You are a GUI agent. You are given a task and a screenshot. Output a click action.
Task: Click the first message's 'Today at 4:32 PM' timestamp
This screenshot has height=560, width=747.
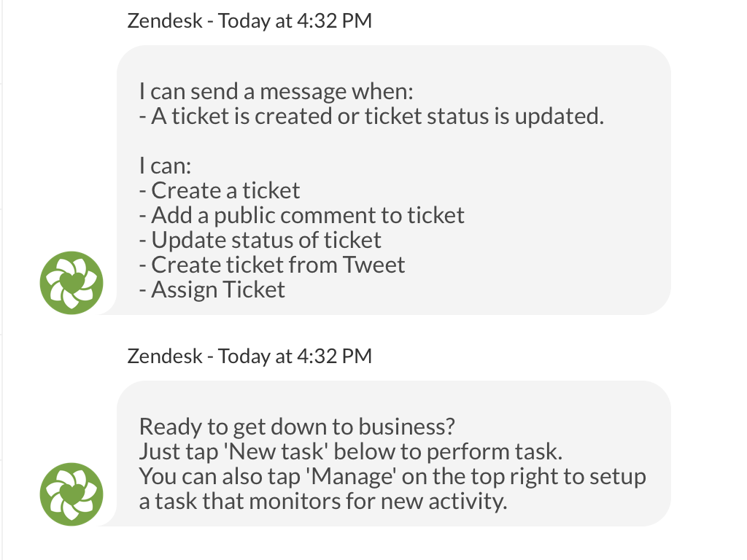coord(295,20)
